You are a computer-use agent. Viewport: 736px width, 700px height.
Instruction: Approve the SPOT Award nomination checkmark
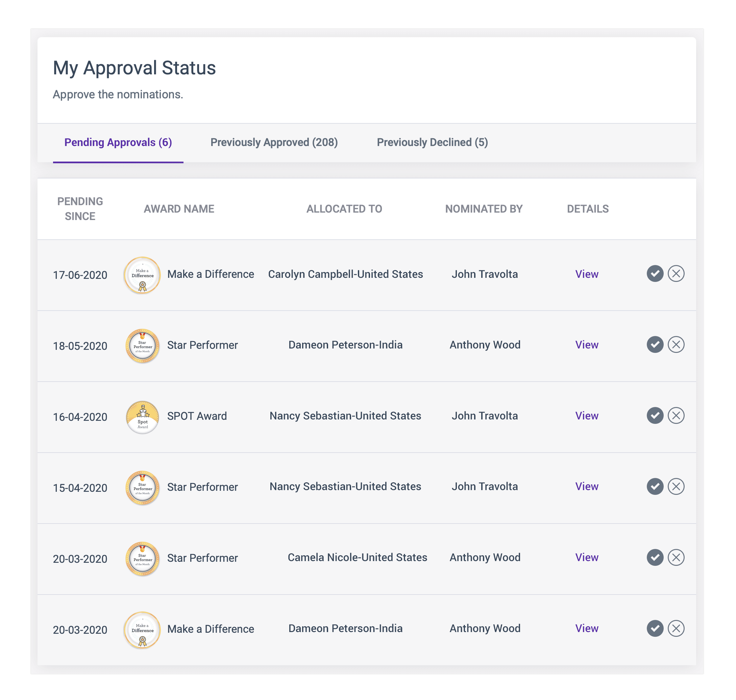coord(655,416)
